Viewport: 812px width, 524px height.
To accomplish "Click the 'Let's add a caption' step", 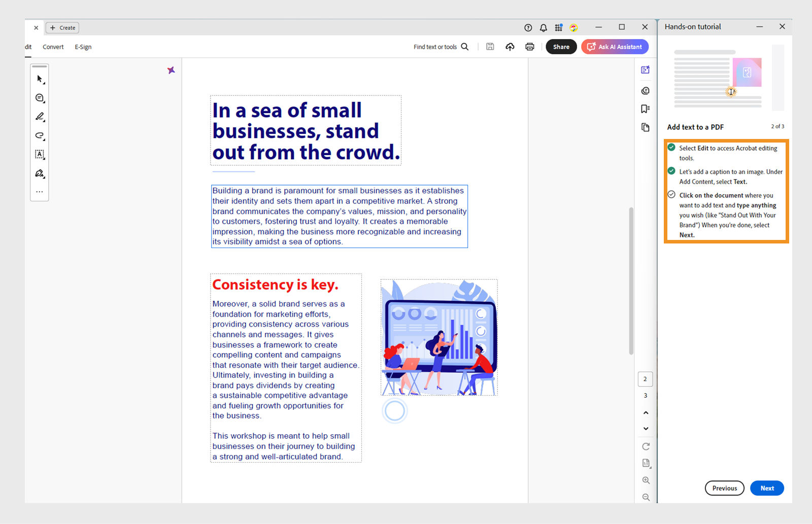I will tap(731, 177).
